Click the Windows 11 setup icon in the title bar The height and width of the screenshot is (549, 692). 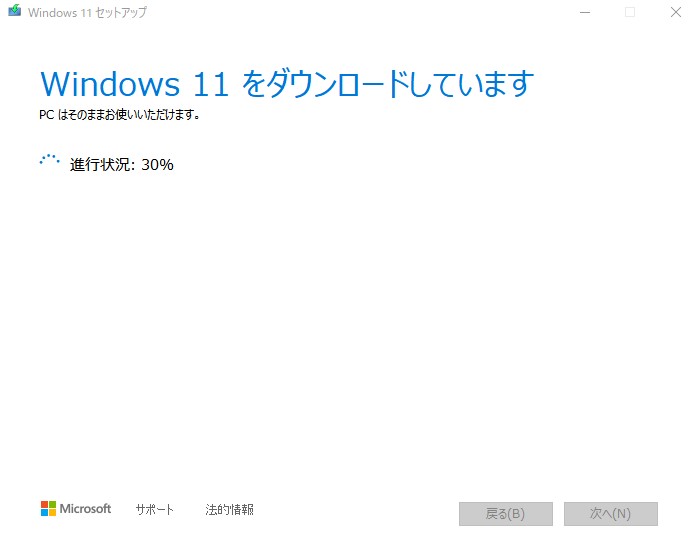15,10
